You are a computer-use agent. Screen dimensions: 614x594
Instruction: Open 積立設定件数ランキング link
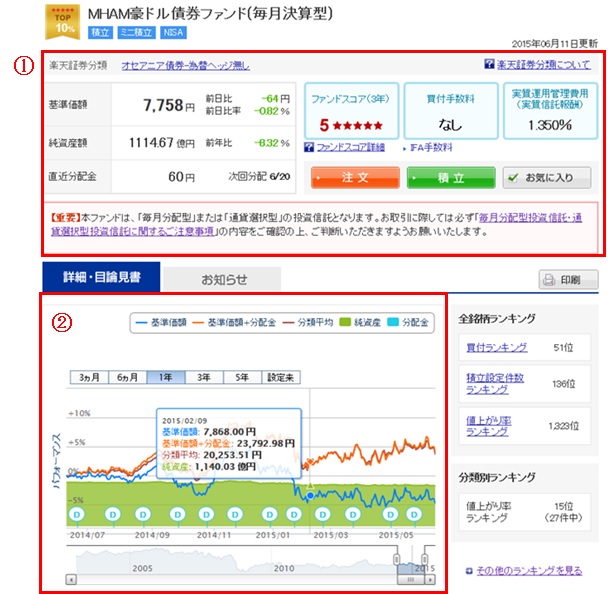tap(495, 384)
